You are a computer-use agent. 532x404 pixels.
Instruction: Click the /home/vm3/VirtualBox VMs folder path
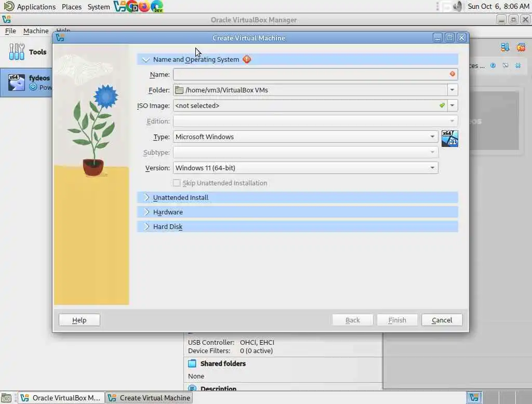coord(227,90)
